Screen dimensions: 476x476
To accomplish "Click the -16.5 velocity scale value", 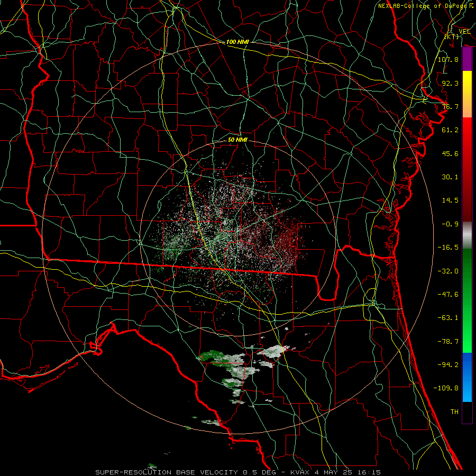I will coord(448,248).
